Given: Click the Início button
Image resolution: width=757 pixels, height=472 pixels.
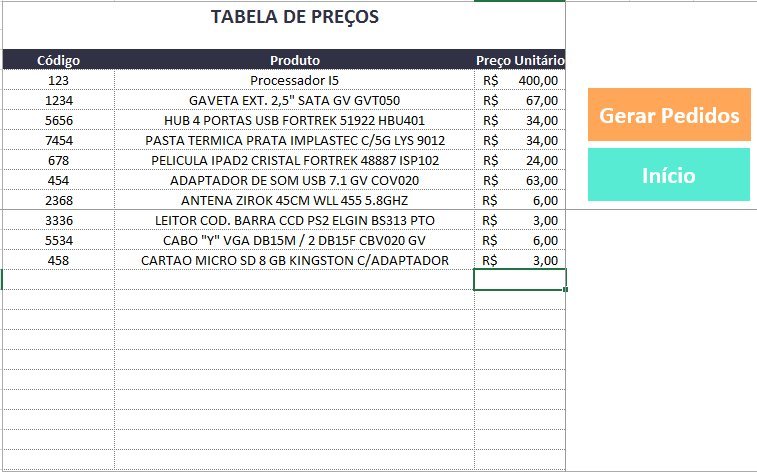Looking at the screenshot, I should [668, 175].
